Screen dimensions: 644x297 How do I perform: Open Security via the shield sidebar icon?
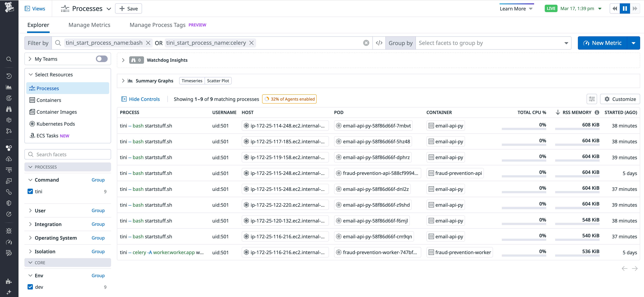coord(9,203)
